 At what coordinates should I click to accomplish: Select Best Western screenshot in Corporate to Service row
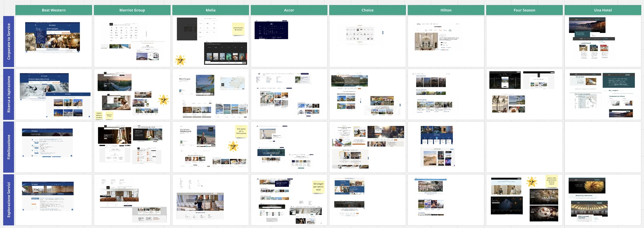(53, 37)
